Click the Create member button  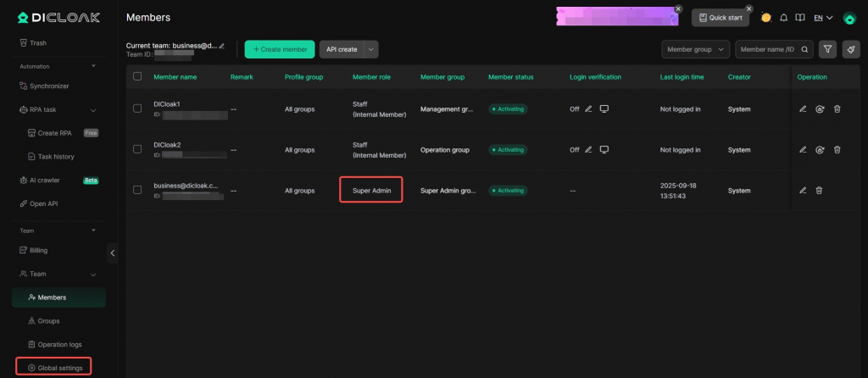[x=279, y=49]
